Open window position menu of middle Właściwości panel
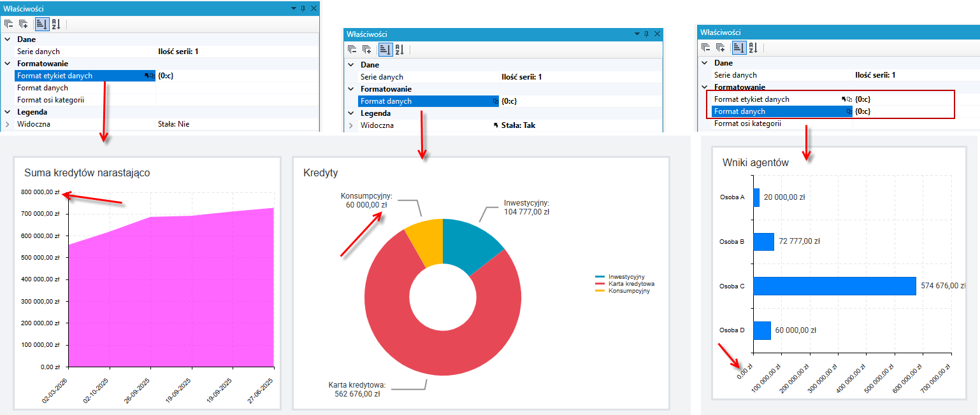 637,34
